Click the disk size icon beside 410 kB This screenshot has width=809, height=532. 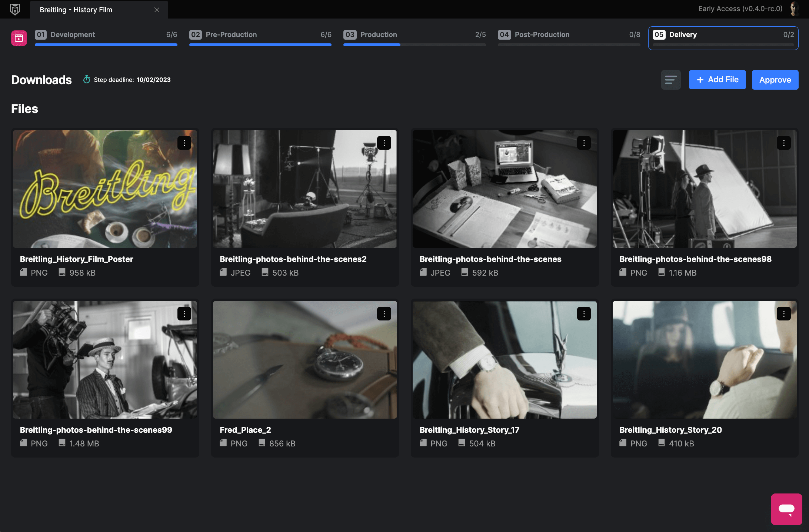(661, 443)
